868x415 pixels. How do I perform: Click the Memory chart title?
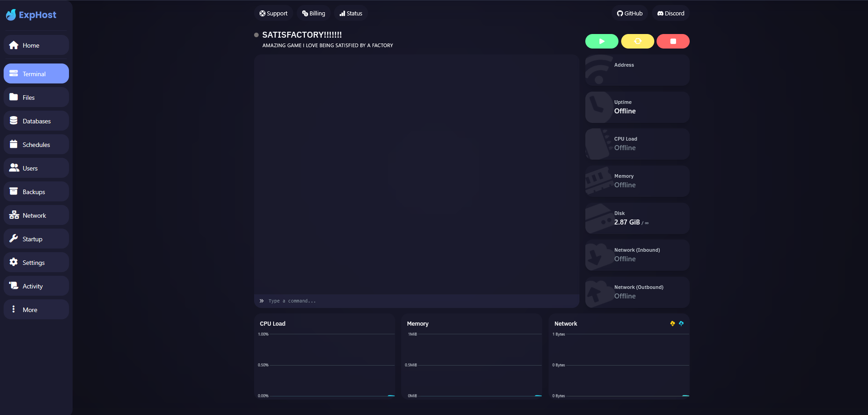tap(417, 323)
